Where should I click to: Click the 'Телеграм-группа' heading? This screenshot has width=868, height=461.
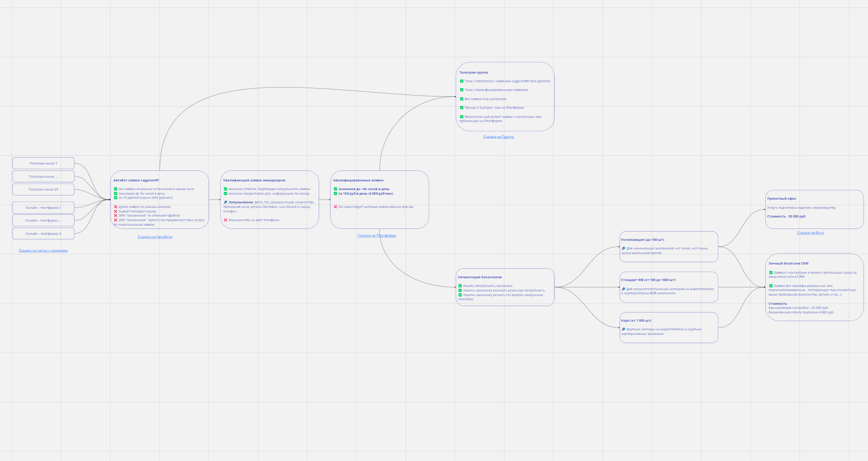[x=474, y=73]
